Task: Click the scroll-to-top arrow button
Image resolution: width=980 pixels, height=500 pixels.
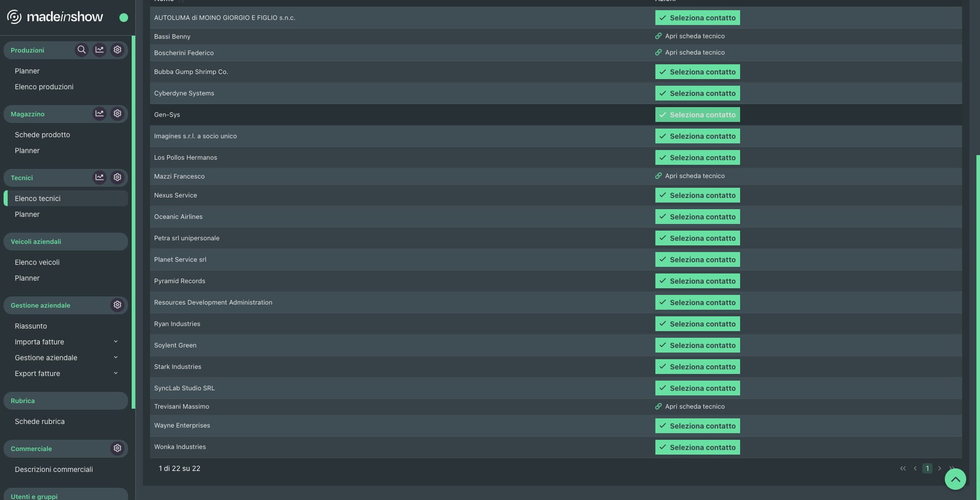Action: [955, 479]
